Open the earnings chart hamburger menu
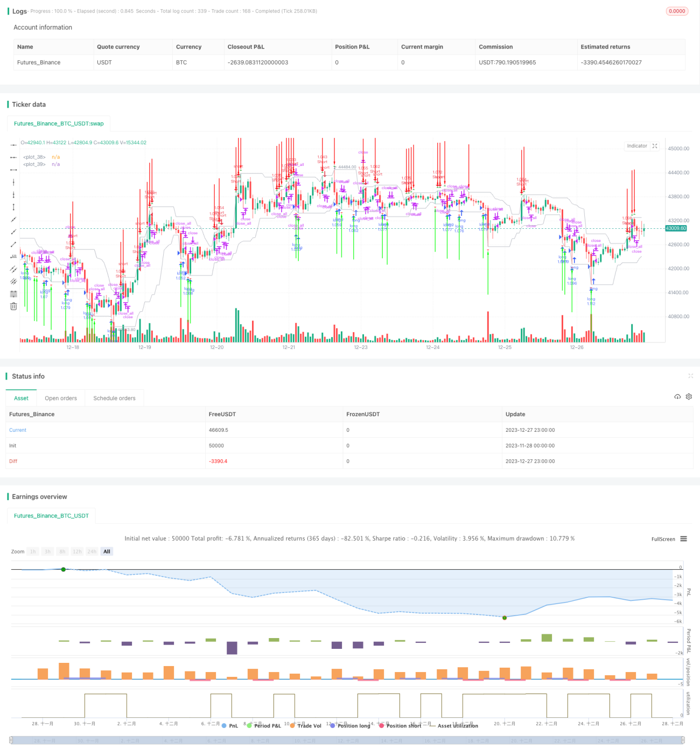Image resolution: width=700 pixels, height=756 pixels. pos(683,539)
